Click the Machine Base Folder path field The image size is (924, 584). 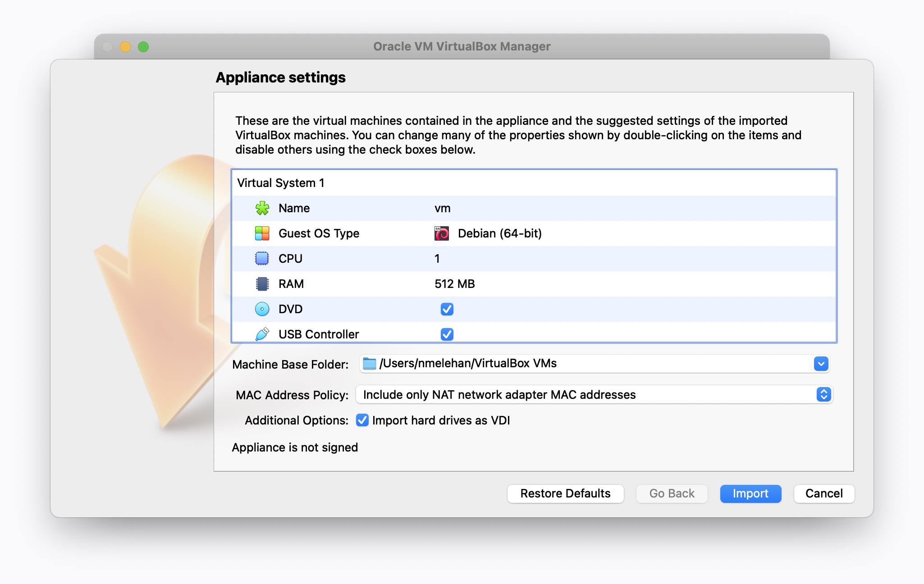(541, 364)
